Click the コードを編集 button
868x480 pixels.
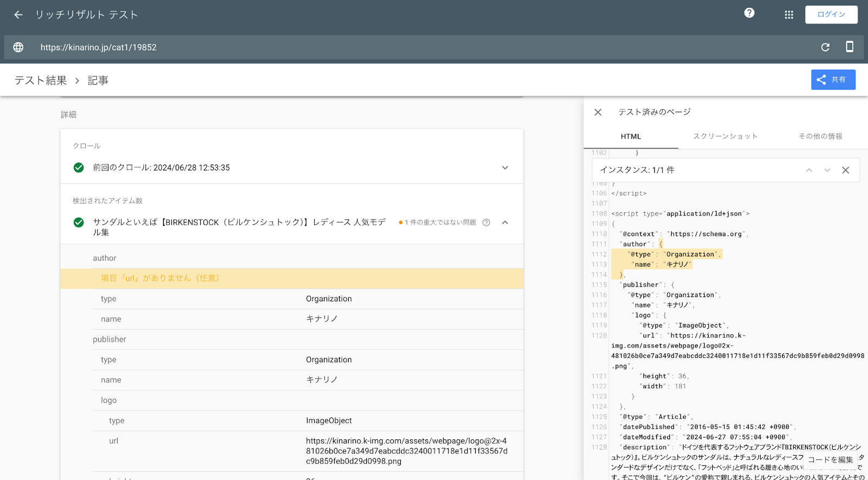coord(830,459)
